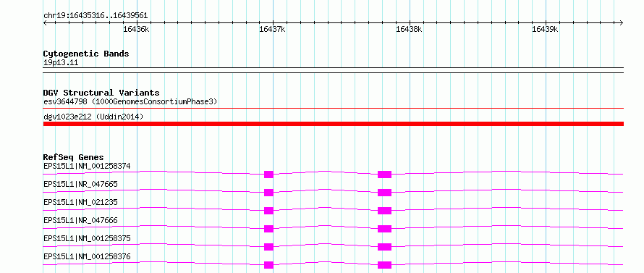Screen dimensions: 644x273
Task: Click the thin red esv3644798 variant line
Action: tap(334, 109)
